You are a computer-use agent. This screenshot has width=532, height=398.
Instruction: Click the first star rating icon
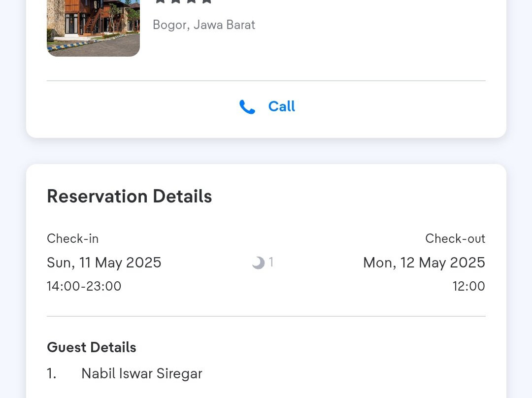click(x=160, y=1)
